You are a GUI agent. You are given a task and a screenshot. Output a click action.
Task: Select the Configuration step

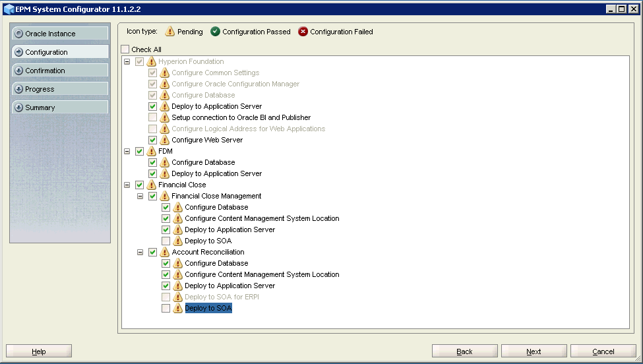click(60, 52)
